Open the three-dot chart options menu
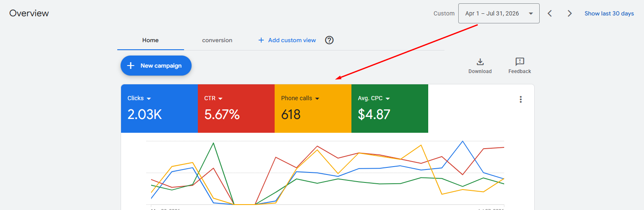Viewport: 644px width, 210px height. tap(520, 99)
